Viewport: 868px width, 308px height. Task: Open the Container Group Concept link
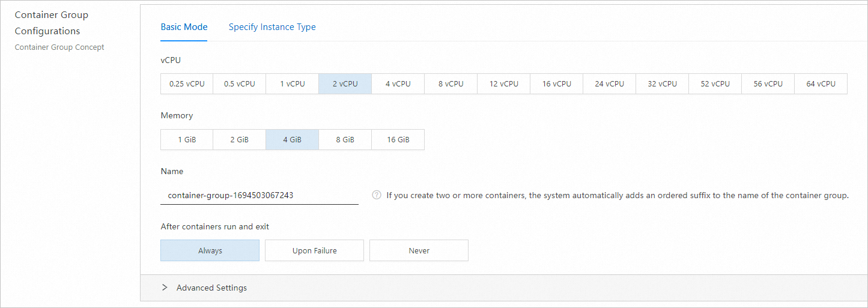click(59, 47)
